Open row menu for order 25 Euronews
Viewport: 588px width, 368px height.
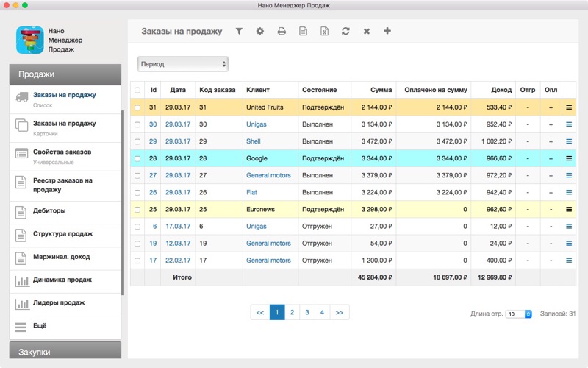click(569, 210)
